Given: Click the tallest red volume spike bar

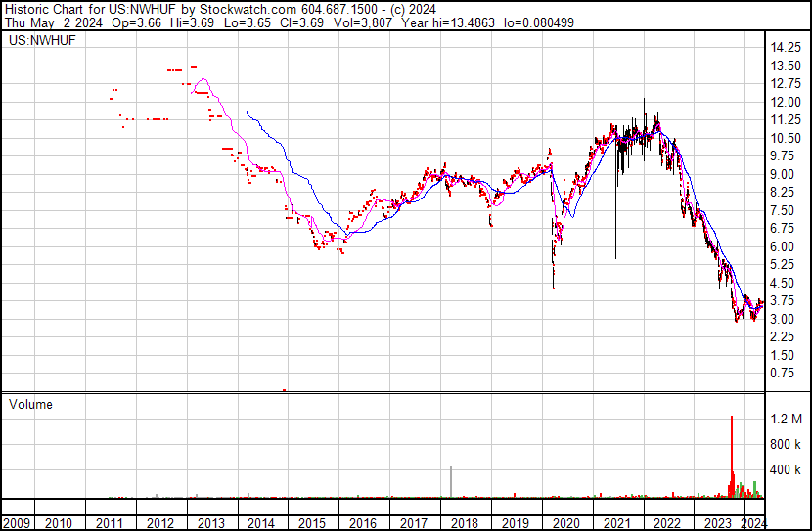Looking at the screenshot, I should (732, 456).
